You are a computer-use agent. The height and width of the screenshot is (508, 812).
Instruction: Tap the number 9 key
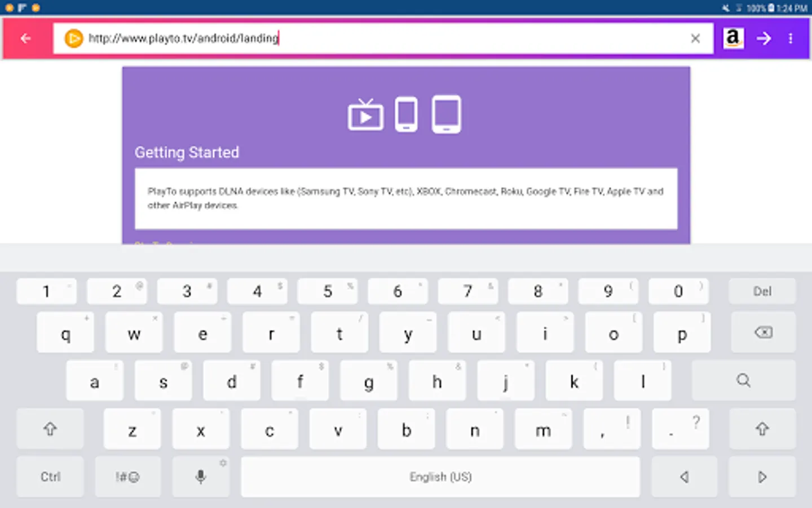[608, 291]
